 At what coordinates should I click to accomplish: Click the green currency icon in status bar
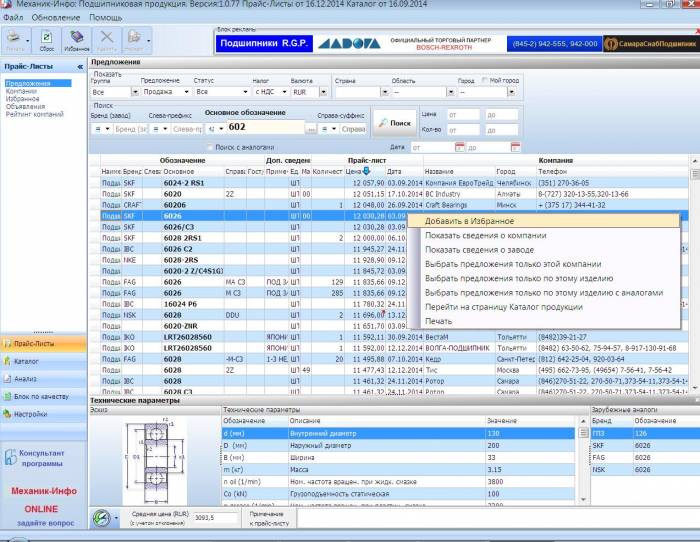coord(102,518)
